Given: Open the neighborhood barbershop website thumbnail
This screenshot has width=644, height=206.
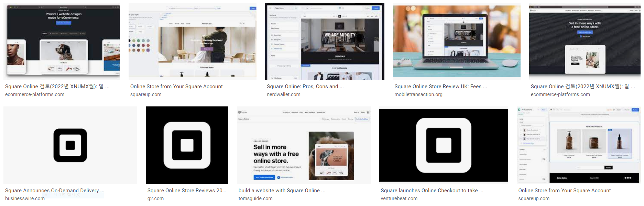Looking at the screenshot, I should [192, 41].
